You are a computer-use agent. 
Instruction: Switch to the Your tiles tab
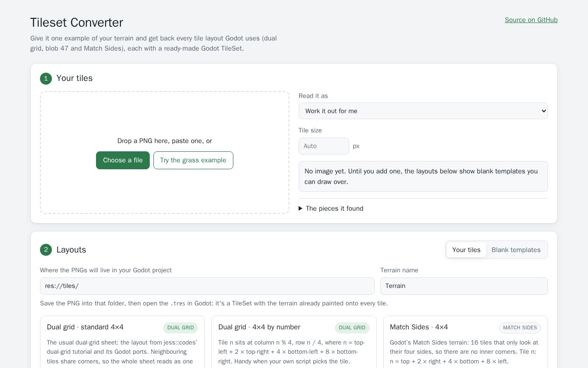tap(466, 250)
